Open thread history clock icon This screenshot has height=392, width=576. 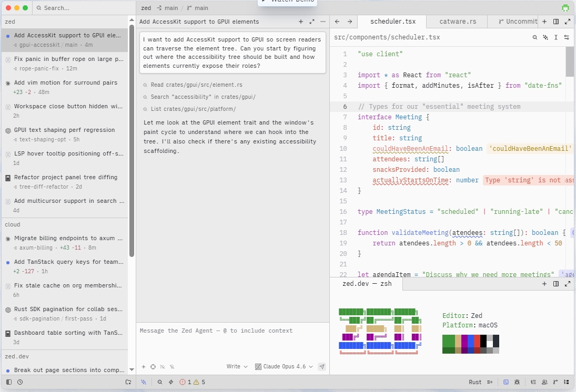[x=20, y=382]
